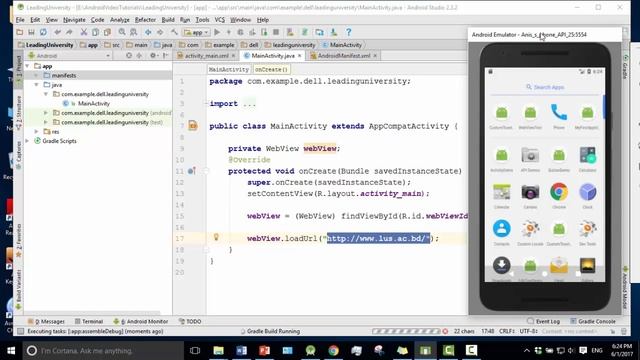Open the Event Log panel
The height and width of the screenshot is (360, 640).
point(543,322)
